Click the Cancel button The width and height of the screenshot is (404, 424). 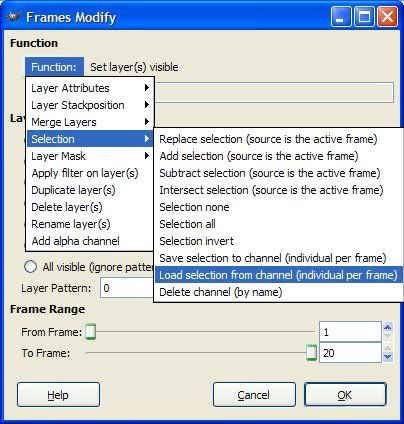click(254, 395)
